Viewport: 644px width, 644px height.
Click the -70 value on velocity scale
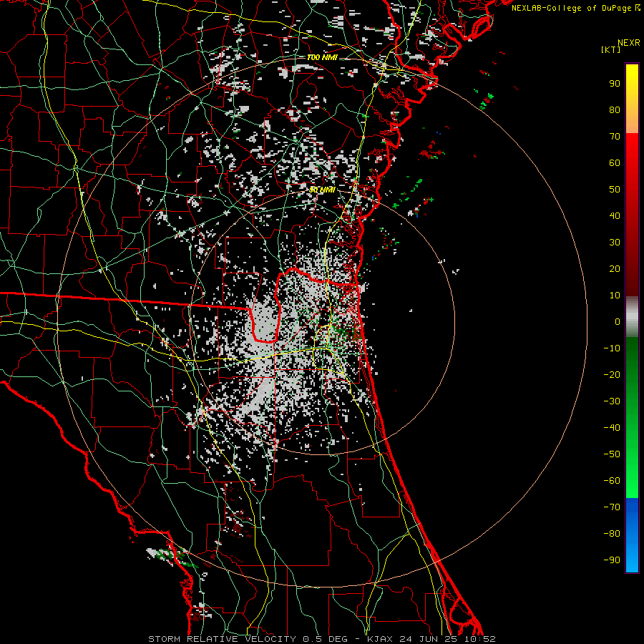[612, 507]
